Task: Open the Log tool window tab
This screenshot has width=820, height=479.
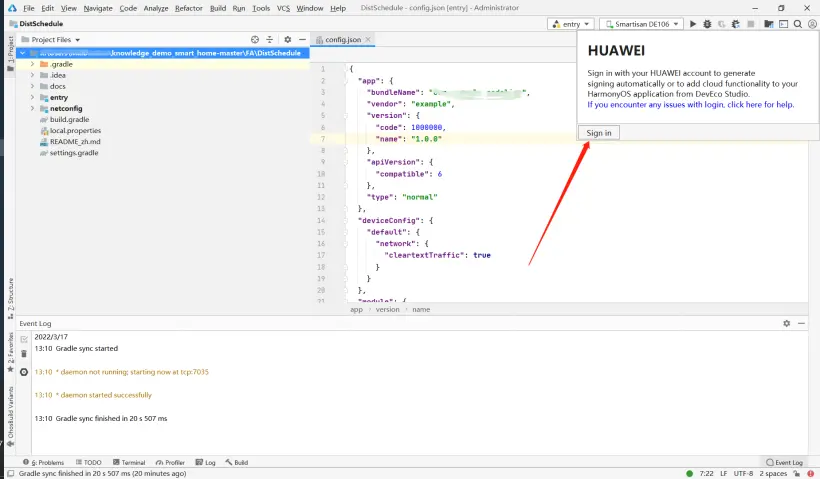Action: [206, 463]
